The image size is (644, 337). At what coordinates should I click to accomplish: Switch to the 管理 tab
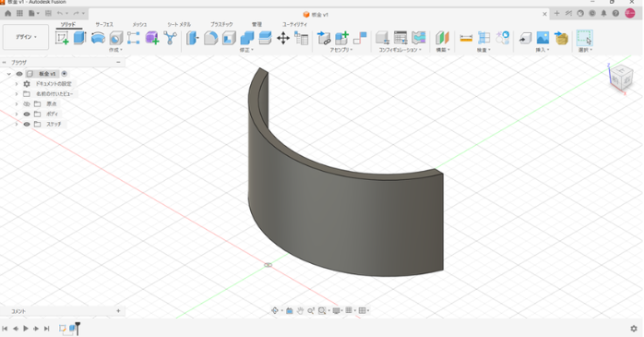(256, 24)
